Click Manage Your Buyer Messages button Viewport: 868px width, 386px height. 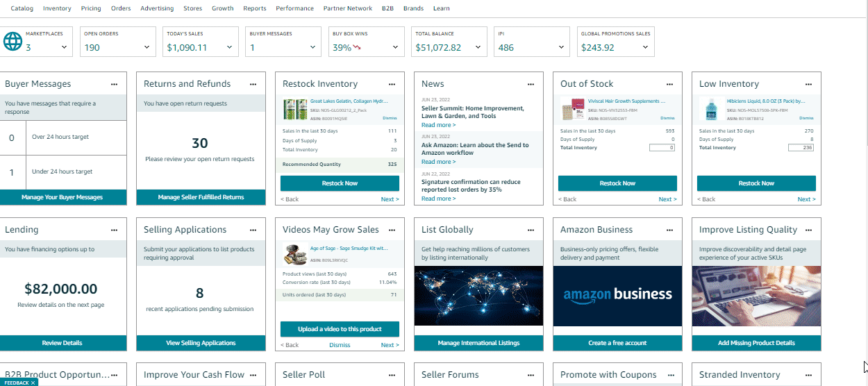(62, 197)
